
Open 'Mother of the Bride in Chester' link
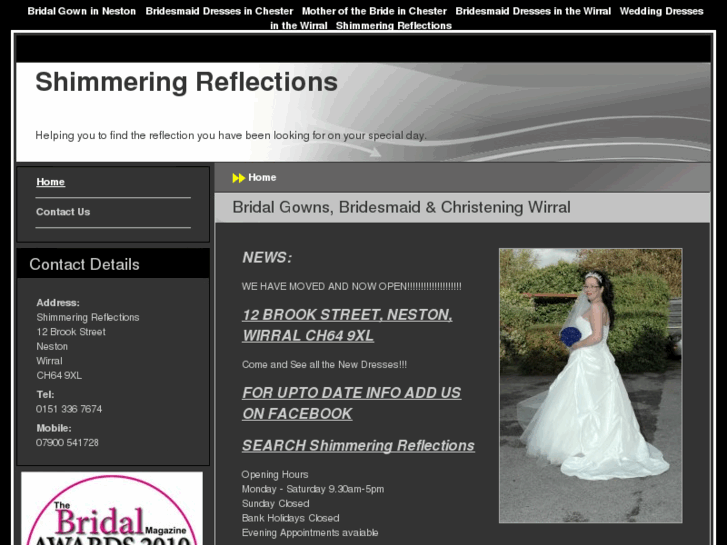[374, 11]
